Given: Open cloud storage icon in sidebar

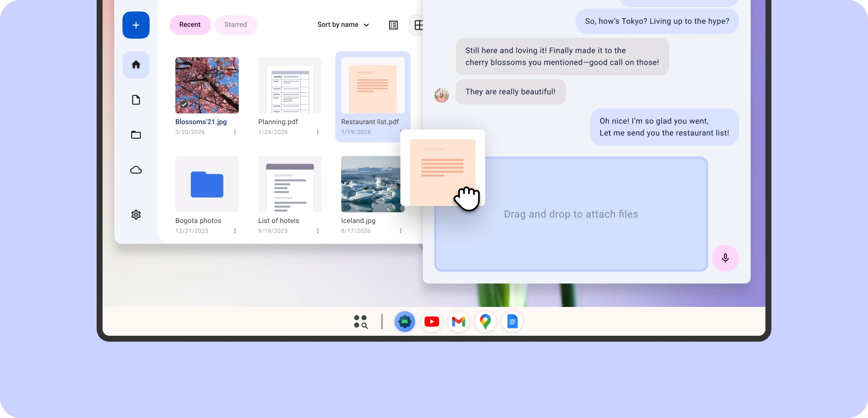Looking at the screenshot, I should click(x=136, y=170).
